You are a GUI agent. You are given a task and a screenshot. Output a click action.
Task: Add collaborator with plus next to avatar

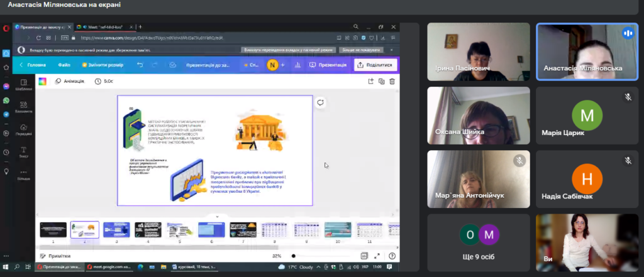[282, 65]
